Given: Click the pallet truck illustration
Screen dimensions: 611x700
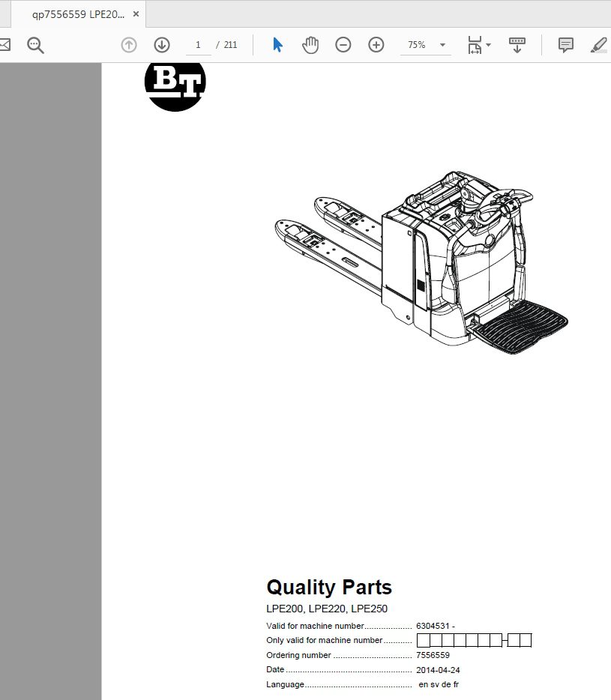Looking at the screenshot, I should pos(421,262).
